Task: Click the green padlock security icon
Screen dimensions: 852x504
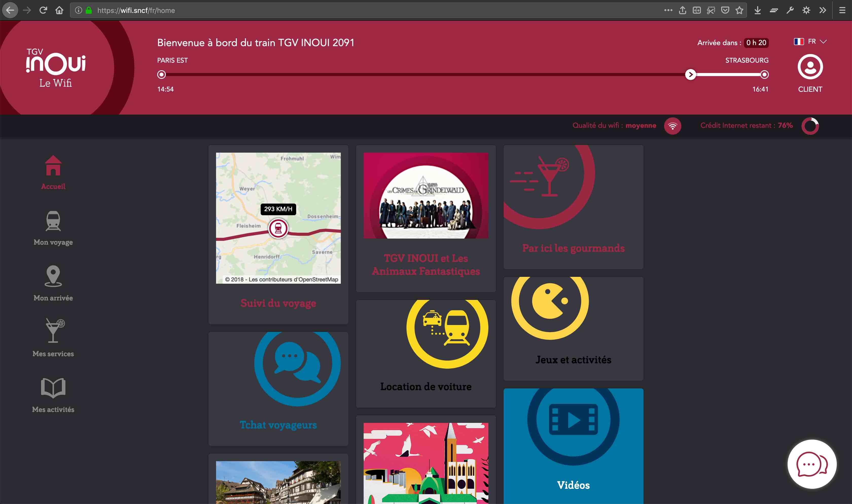Action: tap(89, 10)
